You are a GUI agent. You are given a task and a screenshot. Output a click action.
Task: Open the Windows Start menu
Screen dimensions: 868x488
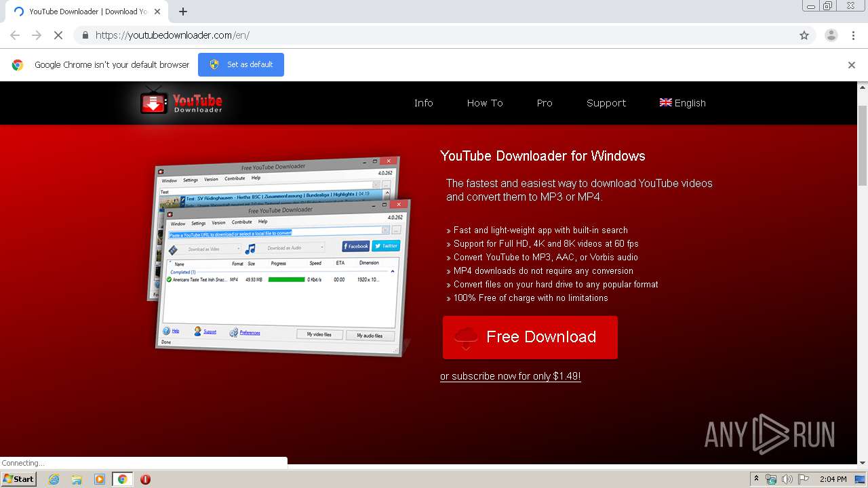click(x=18, y=479)
